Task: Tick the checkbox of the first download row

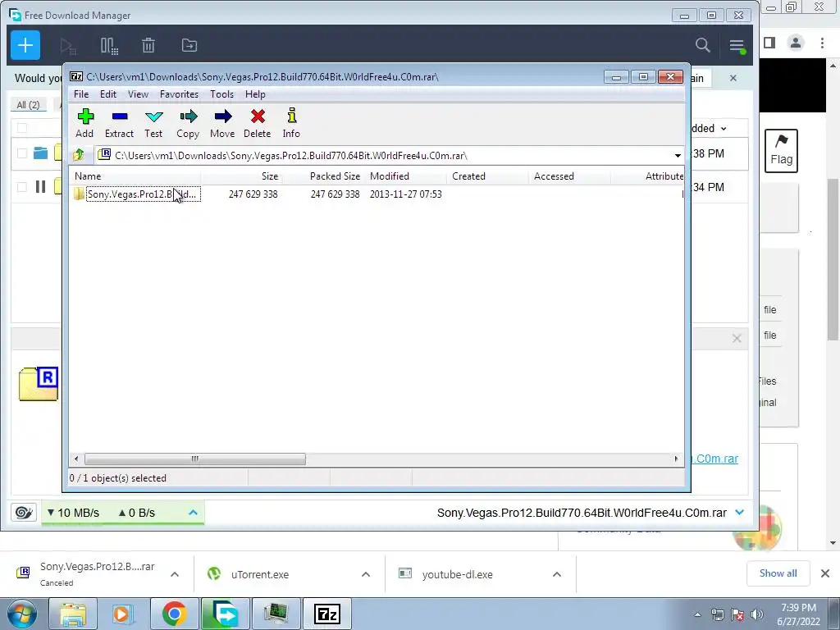Action: pos(22,153)
